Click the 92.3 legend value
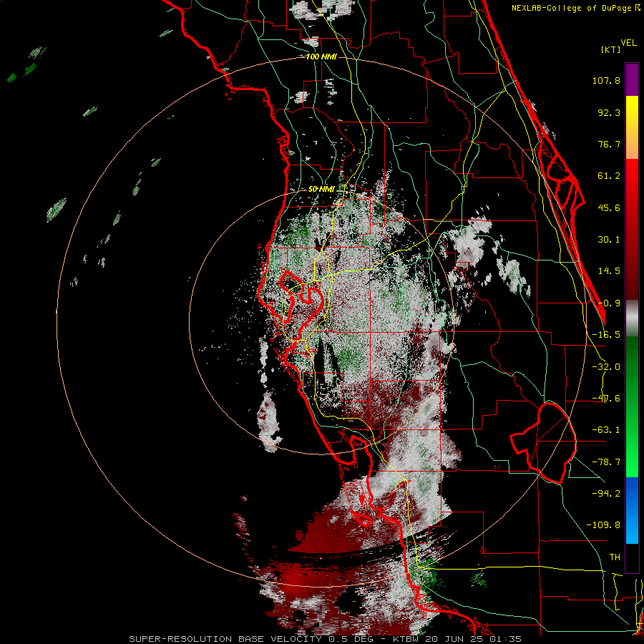This screenshot has width=644, height=644. tap(609, 112)
